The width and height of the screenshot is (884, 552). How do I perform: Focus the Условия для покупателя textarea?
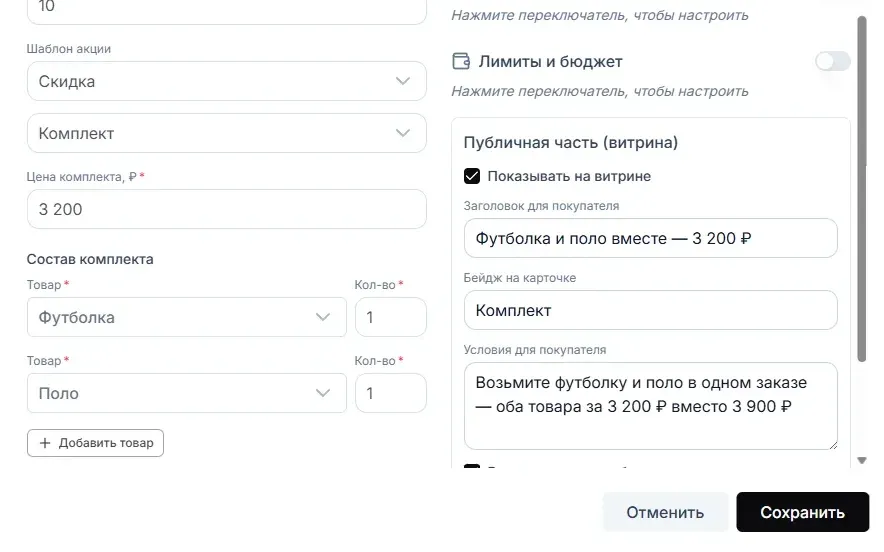tap(651, 406)
